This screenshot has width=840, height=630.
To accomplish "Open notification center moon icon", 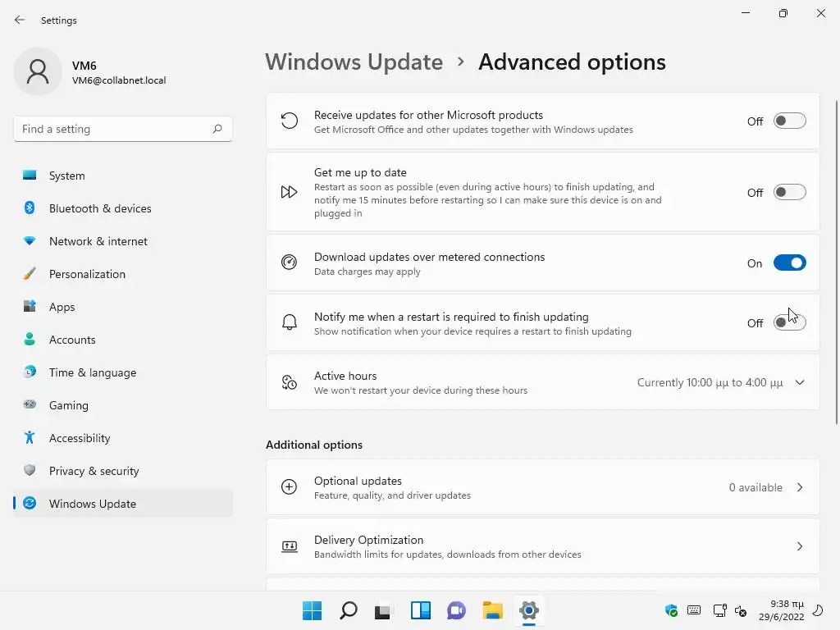I will tap(818, 610).
